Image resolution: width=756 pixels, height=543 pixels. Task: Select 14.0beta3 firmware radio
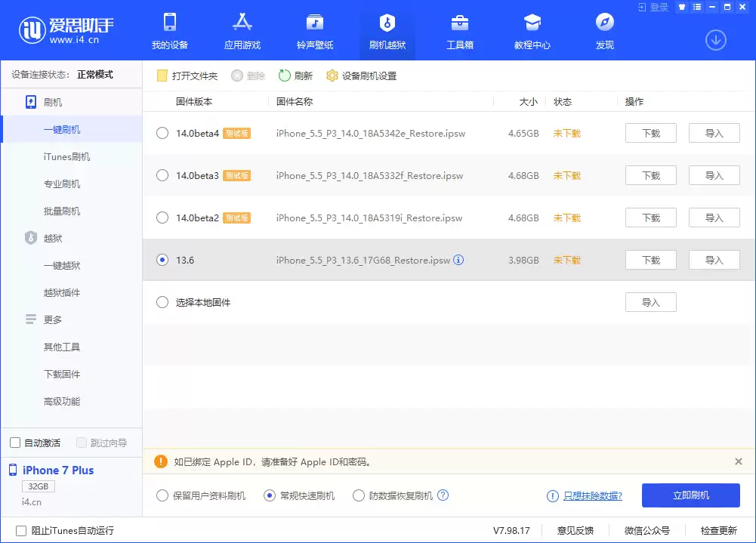pos(162,175)
